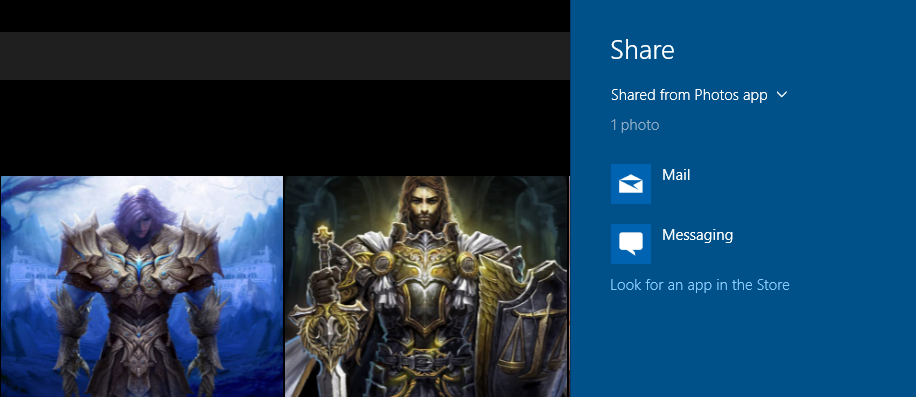Click the Mail envelope icon

click(631, 184)
